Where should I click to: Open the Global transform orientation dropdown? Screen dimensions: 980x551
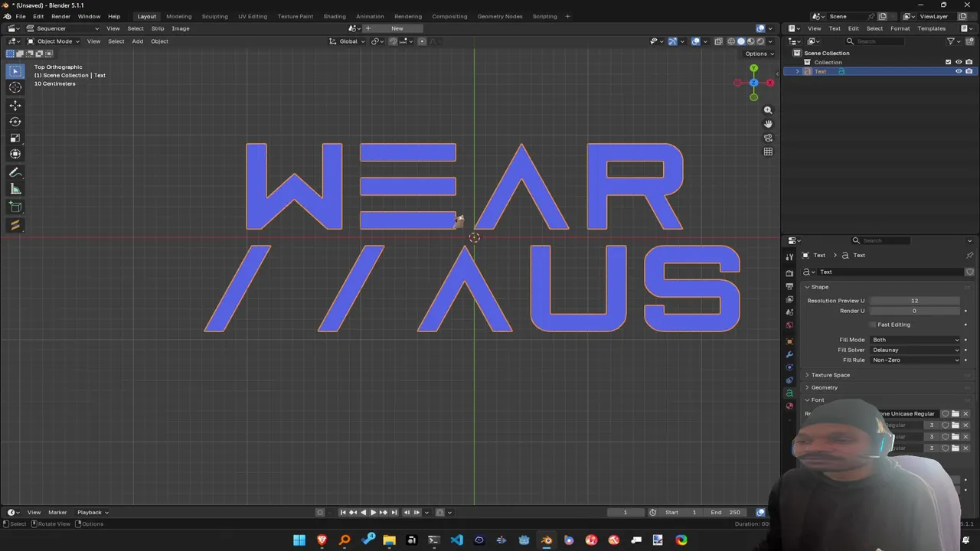coord(348,41)
